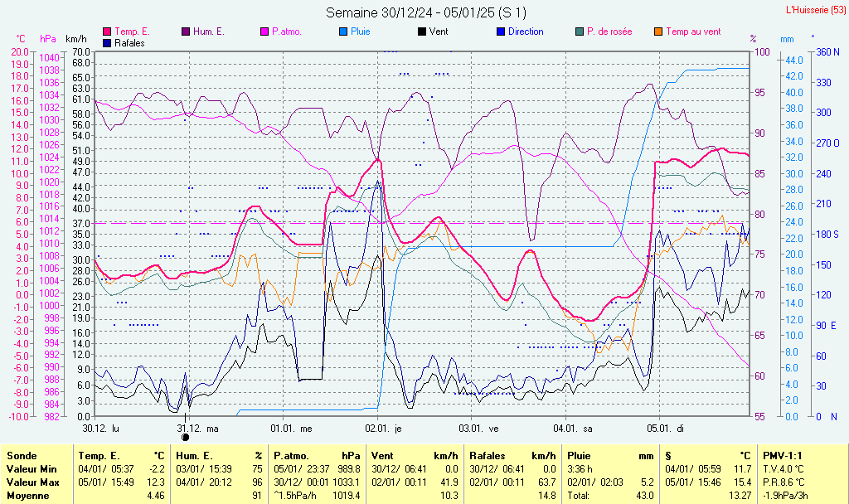Click the "Moyenne" row label
The width and height of the screenshot is (849, 504).
pyautogui.click(x=28, y=496)
